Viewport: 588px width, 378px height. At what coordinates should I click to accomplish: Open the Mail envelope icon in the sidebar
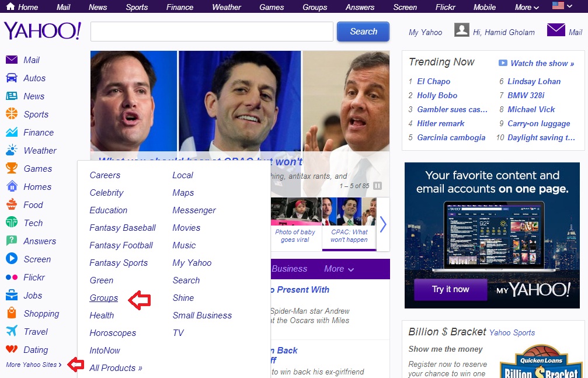(x=12, y=60)
